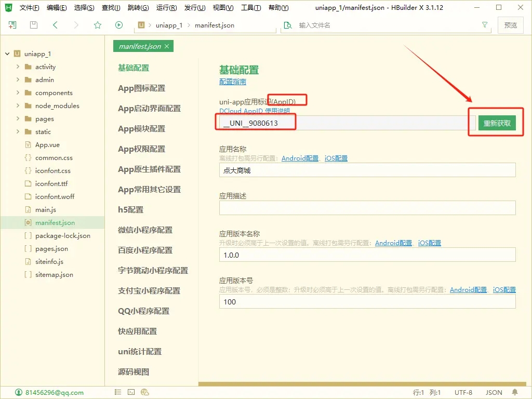Open the 运行(R) menu
532x399 pixels.
(166, 8)
